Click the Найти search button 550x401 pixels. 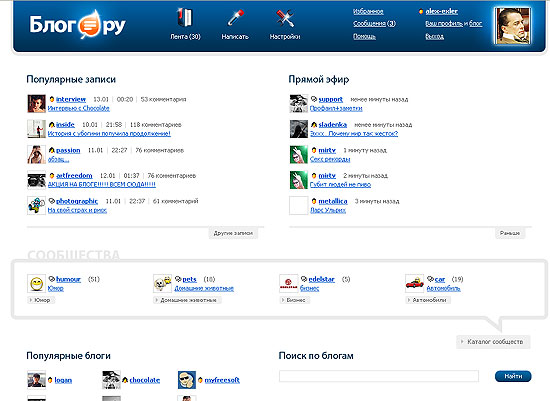click(513, 376)
